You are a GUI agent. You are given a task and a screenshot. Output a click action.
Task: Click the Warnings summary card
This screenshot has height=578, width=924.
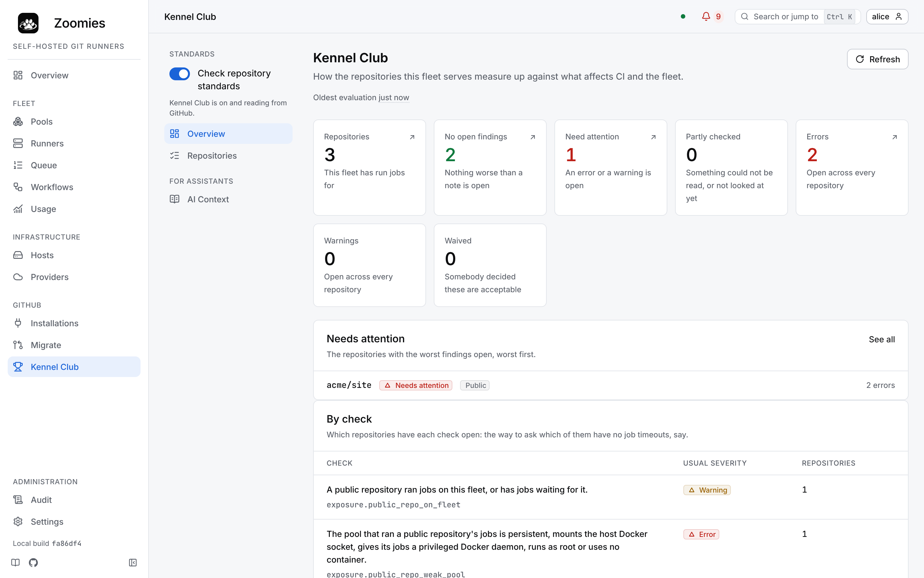tap(369, 265)
